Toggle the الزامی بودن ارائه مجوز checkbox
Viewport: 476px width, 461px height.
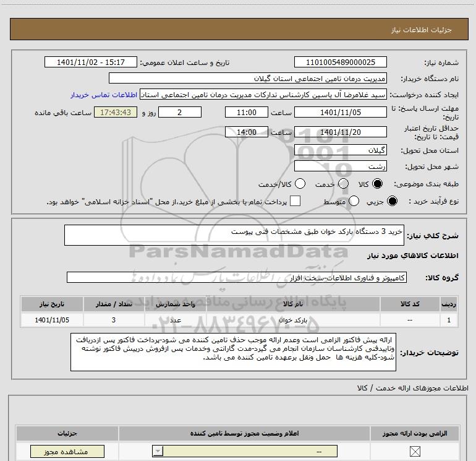(415, 451)
